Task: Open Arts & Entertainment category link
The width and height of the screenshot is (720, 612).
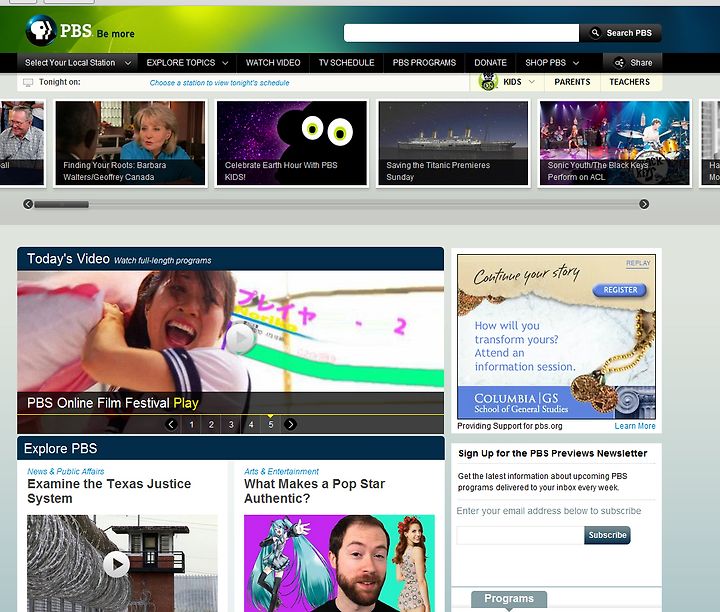Action: tap(281, 472)
